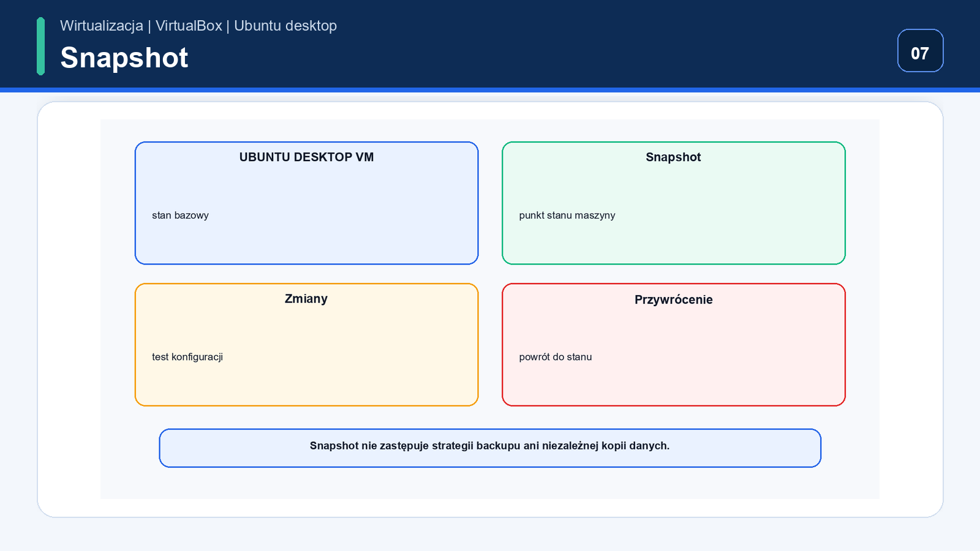Click the green card's Snapshot heading
This screenshot has height=551, width=980.
[673, 157]
